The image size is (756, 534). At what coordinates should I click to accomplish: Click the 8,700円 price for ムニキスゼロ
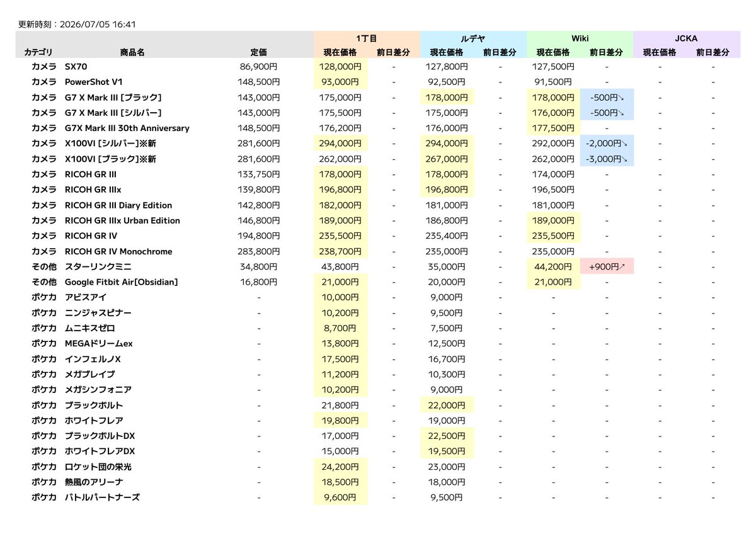(341, 328)
